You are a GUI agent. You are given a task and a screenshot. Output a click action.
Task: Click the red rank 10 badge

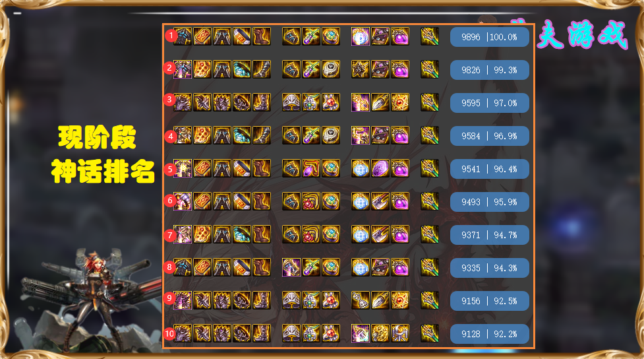[169, 333]
